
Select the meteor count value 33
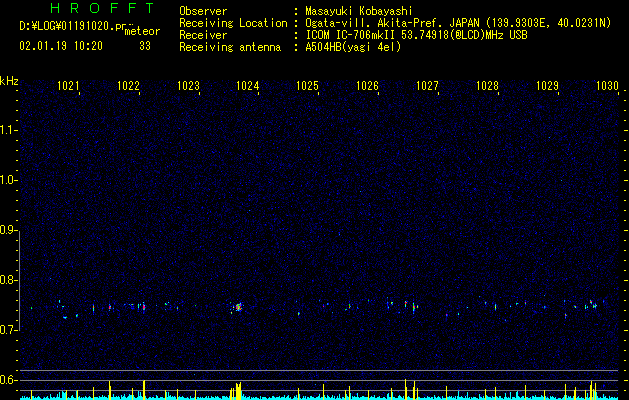coord(145,46)
